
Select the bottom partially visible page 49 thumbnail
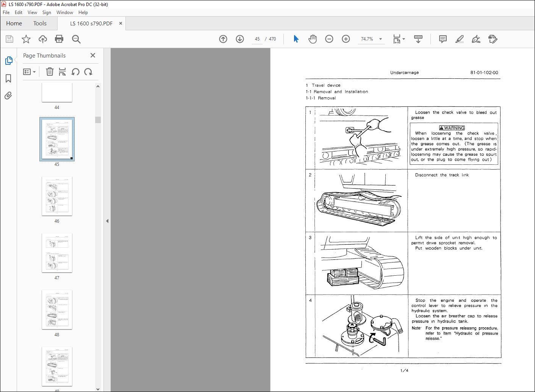(57, 366)
